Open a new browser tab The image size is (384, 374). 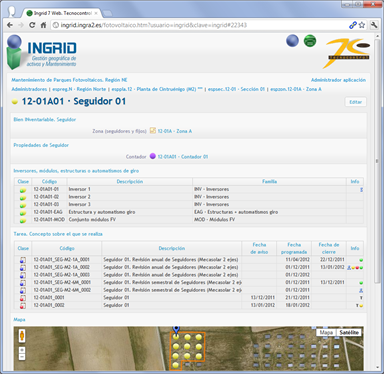pos(107,13)
